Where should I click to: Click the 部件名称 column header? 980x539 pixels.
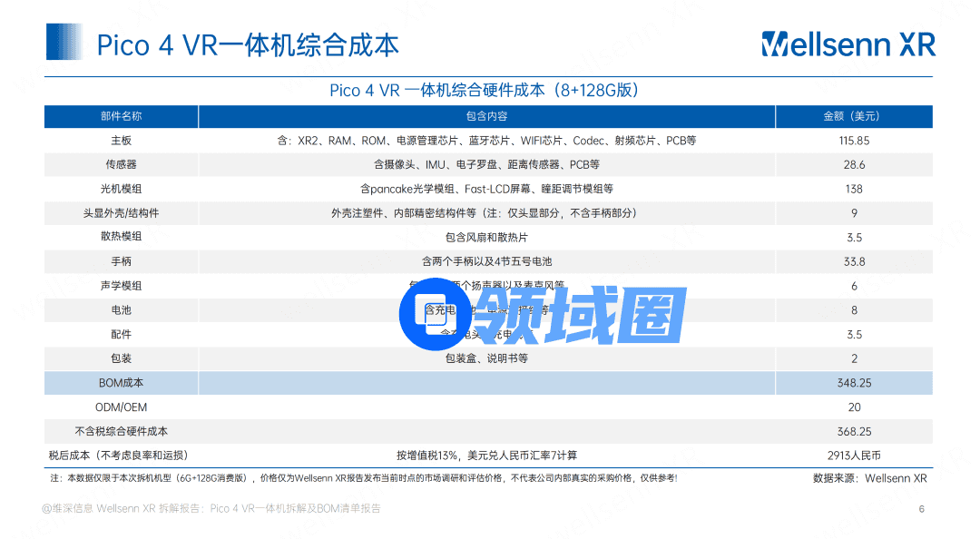point(121,116)
